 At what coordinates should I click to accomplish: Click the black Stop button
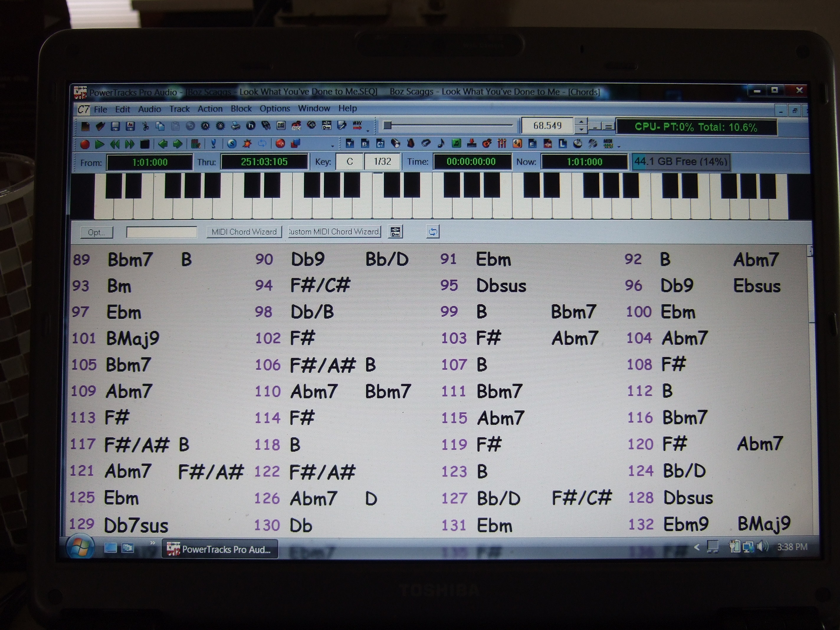tap(145, 144)
